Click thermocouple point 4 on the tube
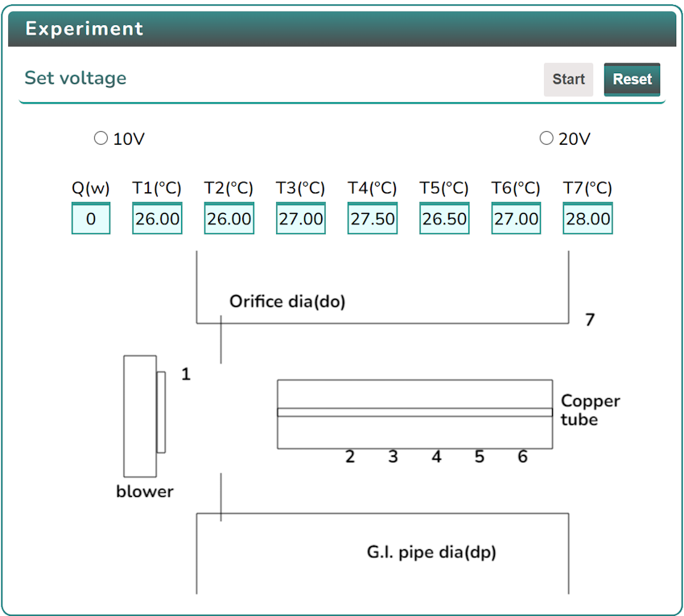The width and height of the screenshot is (684, 616). 436,457
